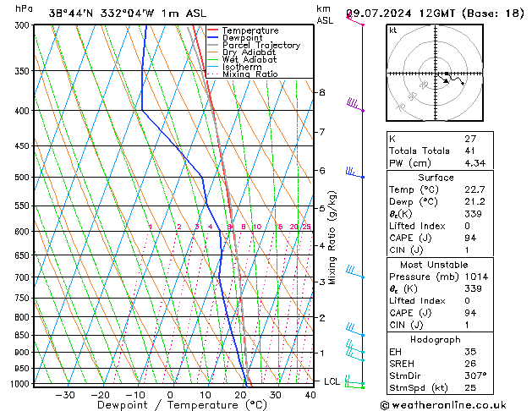Click the Most Unstable section heading
The image size is (532, 411).
pyautogui.click(x=434, y=265)
